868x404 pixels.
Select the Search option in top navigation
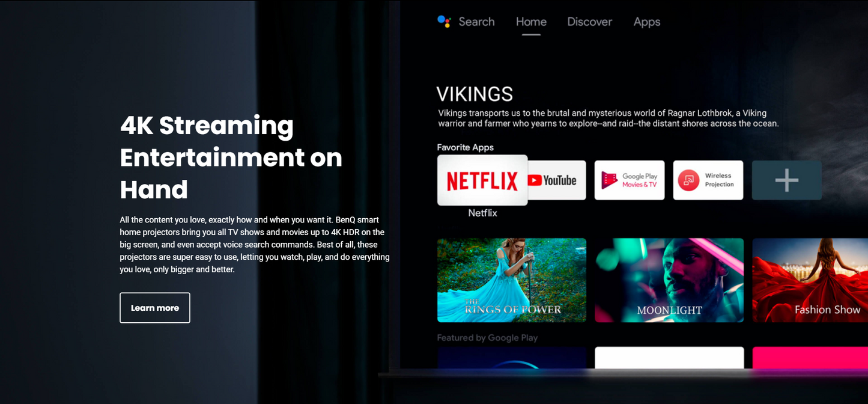click(x=476, y=22)
